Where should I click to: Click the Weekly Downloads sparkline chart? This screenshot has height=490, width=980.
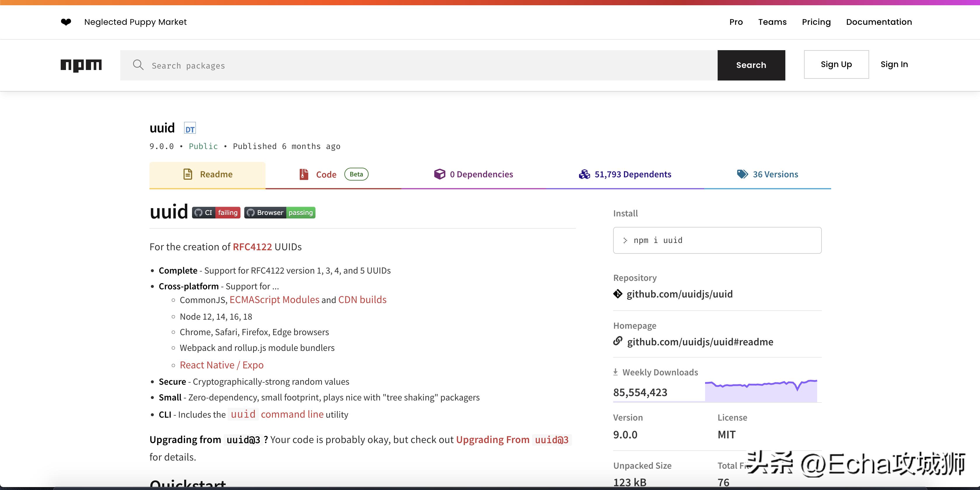(x=761, y=391)
